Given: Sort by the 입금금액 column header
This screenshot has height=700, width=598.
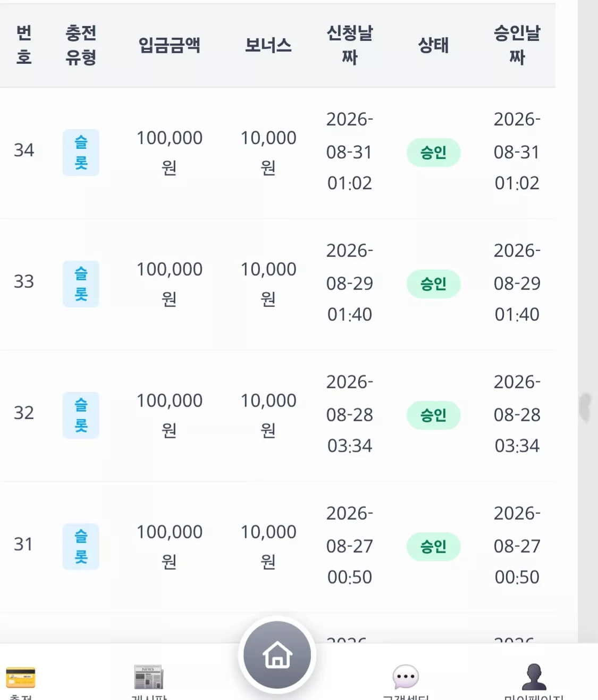Looking at the screenshot, I should [x=169, y=45].
